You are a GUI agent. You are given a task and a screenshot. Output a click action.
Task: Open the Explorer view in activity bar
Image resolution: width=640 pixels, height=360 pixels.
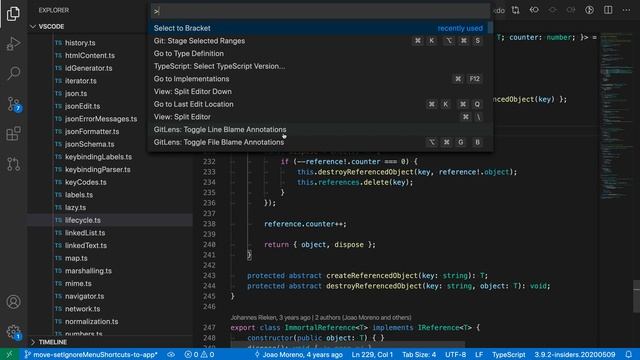coord(13,14)
